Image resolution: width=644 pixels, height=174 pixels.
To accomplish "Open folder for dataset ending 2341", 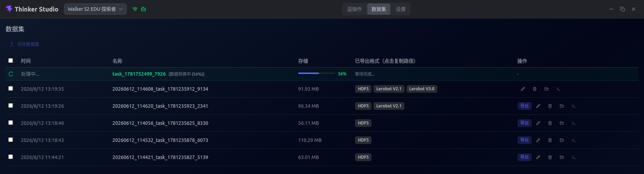I will click(x=562, y=106).
